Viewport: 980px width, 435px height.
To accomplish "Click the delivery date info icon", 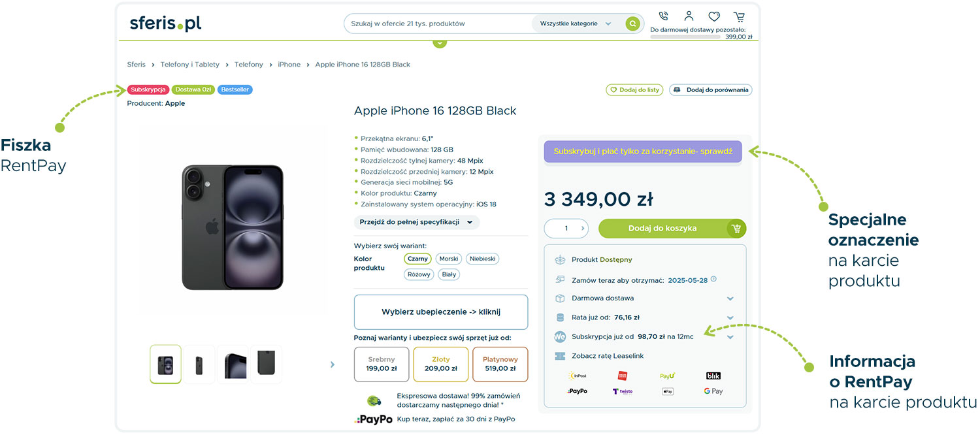I will (x=713, y=279).
